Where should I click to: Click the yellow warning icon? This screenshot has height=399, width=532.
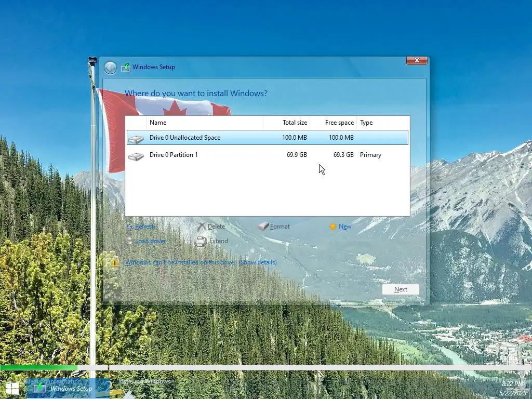pyautogui.click(x=115, y=262)
